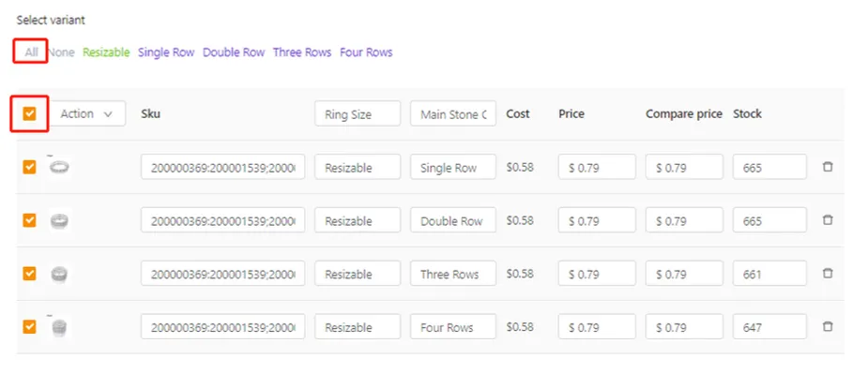This screenshot has width=868, height=374.
Task: Delete the Double Row variant with trash icon
Action: (x=828, y=220)
